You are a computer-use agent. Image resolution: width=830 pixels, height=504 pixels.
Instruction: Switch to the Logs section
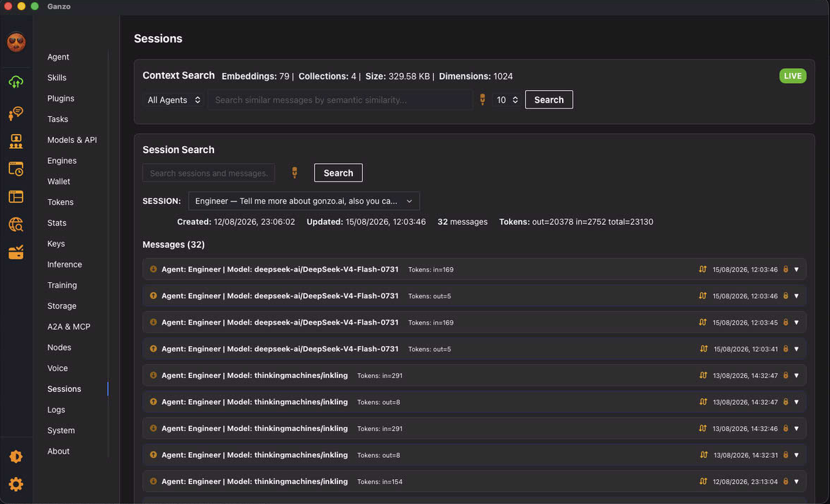pos(56,410)
